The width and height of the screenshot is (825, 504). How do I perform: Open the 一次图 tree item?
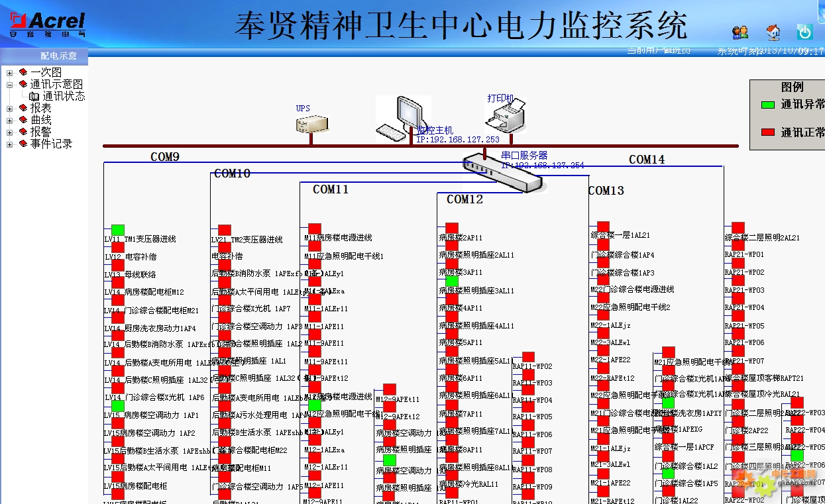click(46, 72)
